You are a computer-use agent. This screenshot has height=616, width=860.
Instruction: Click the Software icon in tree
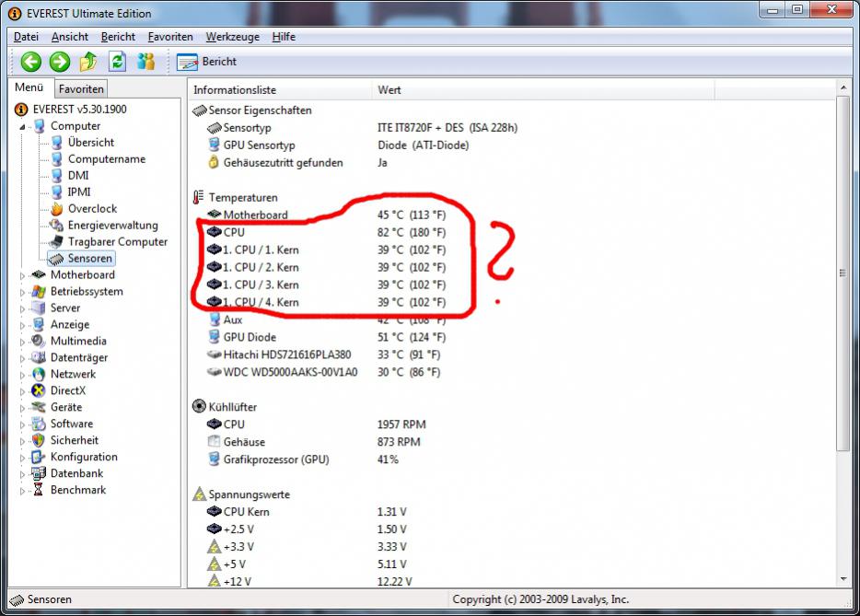point(39,424)
